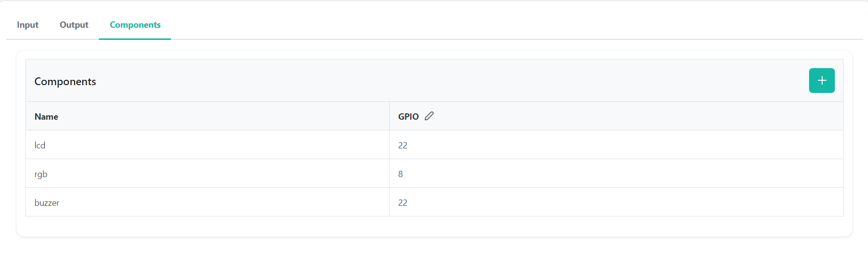Click the GPIO column header text
868x253 pixels.
coord(408,117)
